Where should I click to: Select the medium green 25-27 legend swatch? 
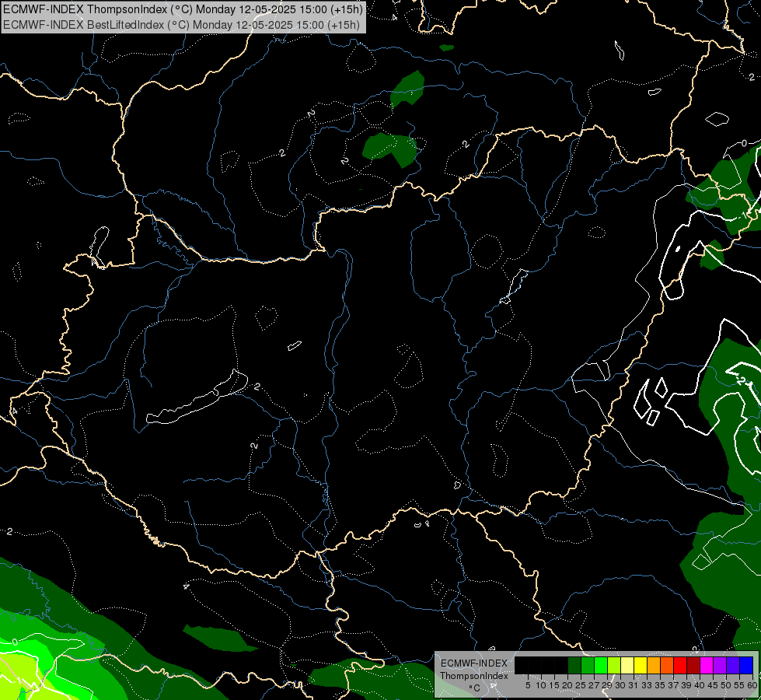click(588, 665)
